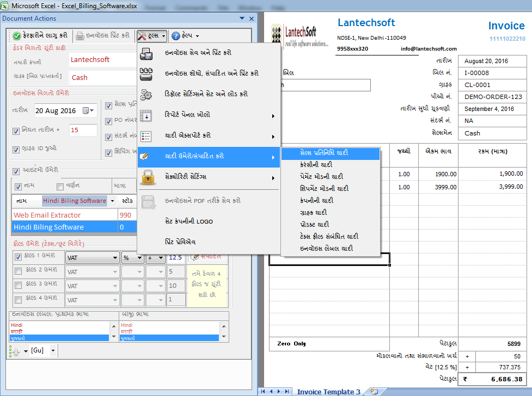Click Excel application icon in title bar
The height and width of the screenshot is (396, 532).
[4, 5]
